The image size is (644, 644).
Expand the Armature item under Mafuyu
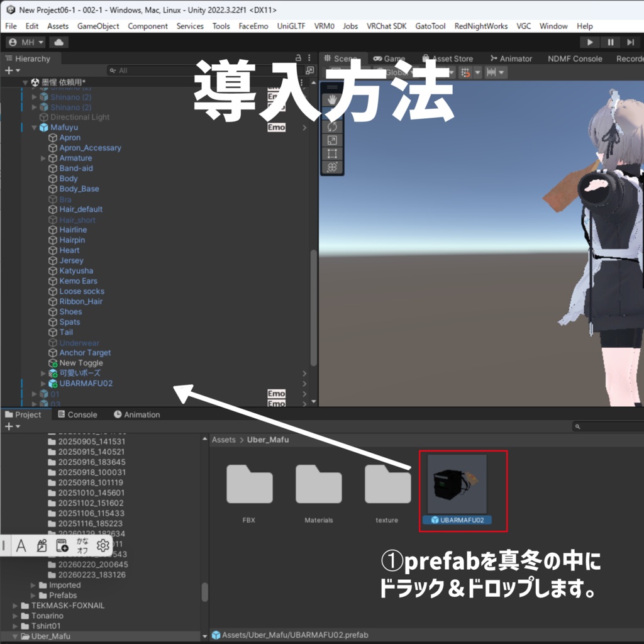pos(43,158)
